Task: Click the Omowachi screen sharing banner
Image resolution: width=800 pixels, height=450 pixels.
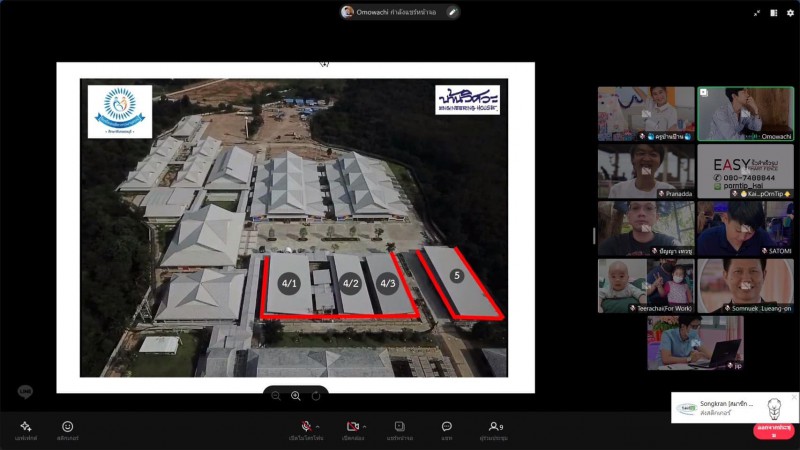Action: pyautogui.click(x=399, y=12)
